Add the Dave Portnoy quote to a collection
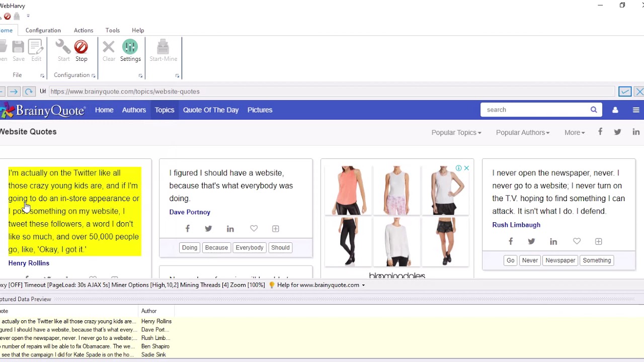Screen dimensions: 644x362 tap(275, 229)
